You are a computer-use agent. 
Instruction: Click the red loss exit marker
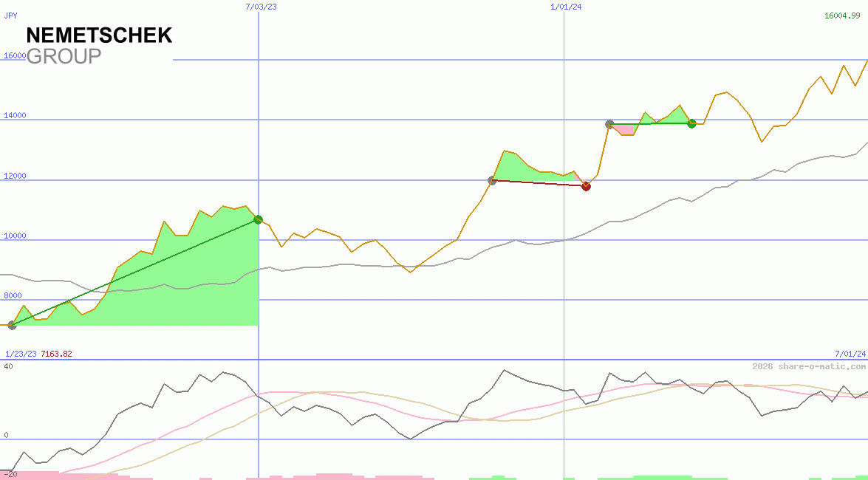tap(586, 186)
